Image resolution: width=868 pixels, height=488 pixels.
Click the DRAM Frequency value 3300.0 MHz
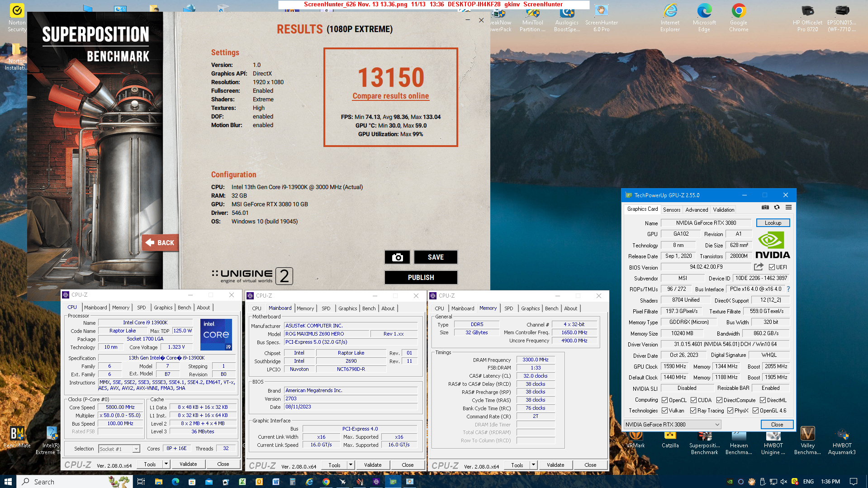(x=535, y=360)
